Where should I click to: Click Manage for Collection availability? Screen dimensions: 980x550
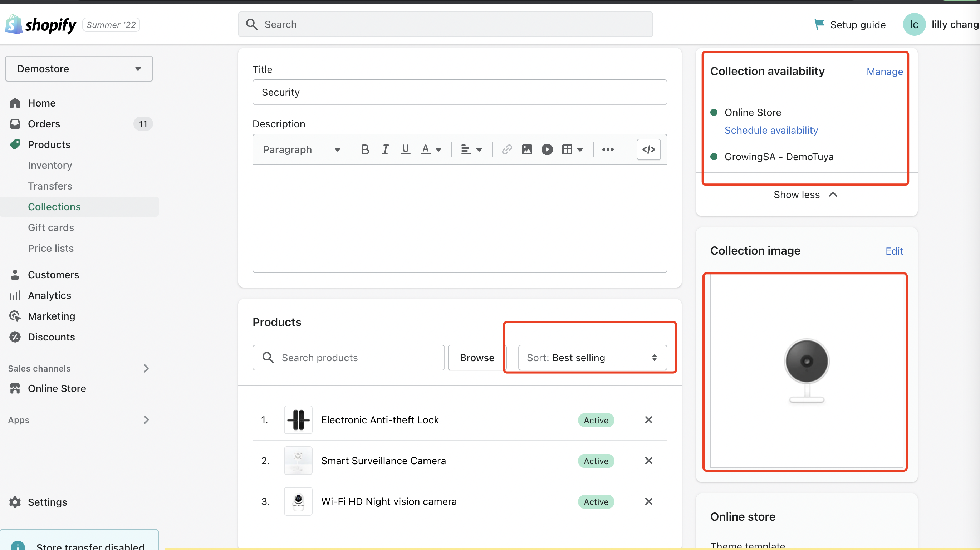[884, 72]
